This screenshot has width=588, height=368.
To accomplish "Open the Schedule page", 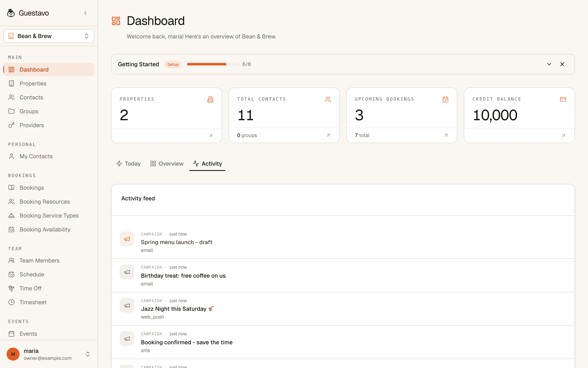I will point(49,274).
